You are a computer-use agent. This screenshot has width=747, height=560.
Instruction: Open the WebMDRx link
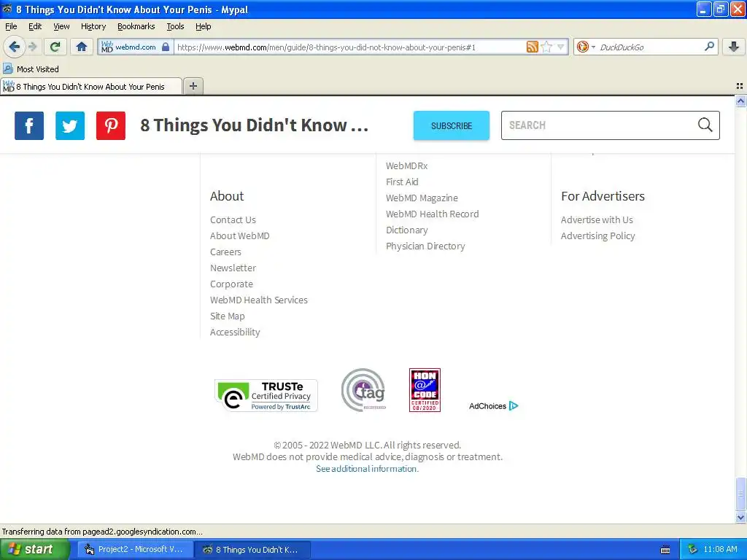tap(407, 166)
